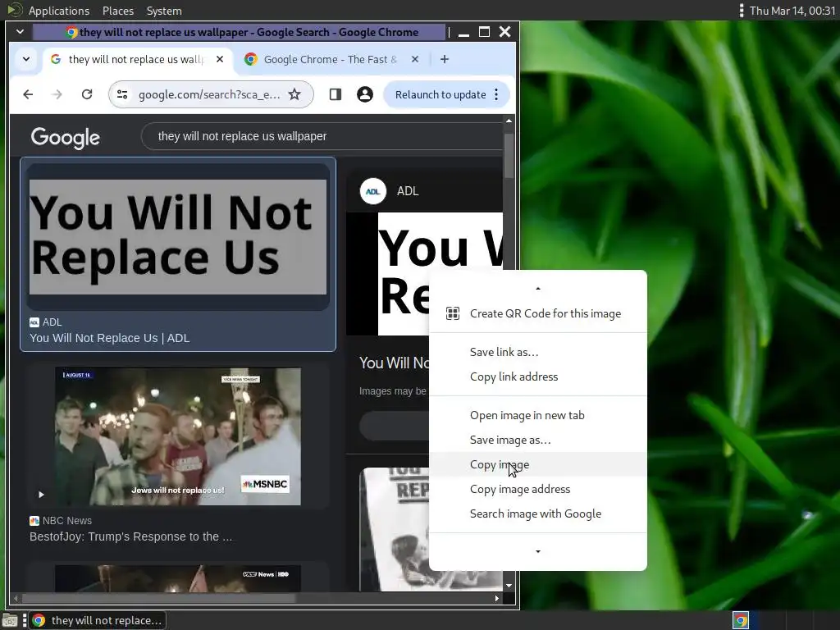Open the MSNBC rally video thumbnail
Viewport: 840px width, 630px height.
[x=178, y=436]
